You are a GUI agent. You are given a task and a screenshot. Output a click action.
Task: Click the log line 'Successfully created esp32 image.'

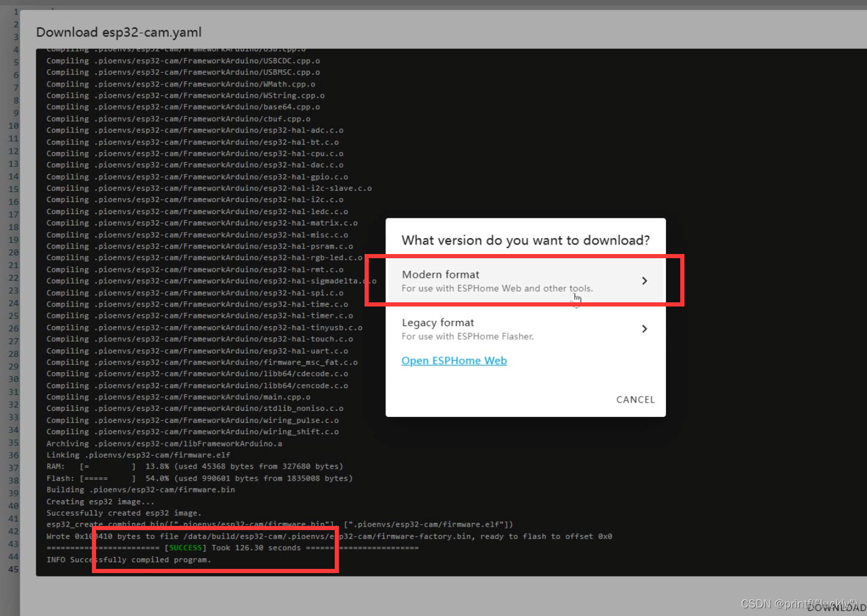(x=124, y=513)
